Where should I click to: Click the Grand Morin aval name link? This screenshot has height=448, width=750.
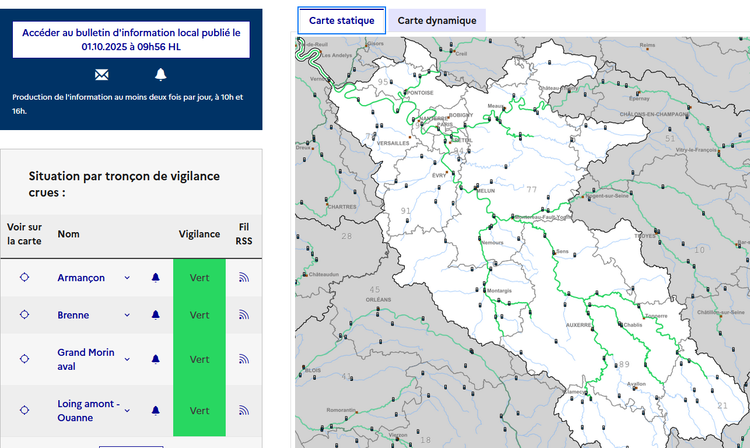click(x=86, y=359)
